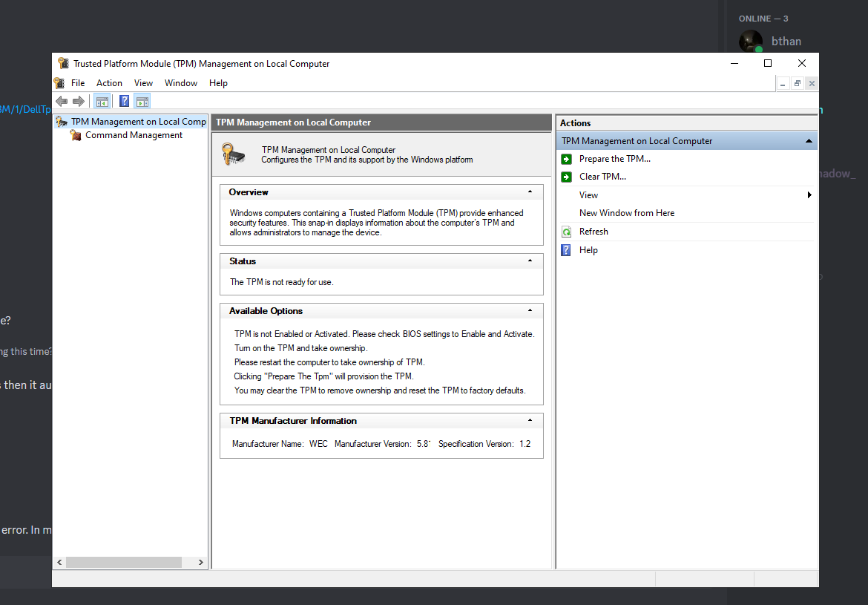Click 'Please restart the computer to take ownership' text
Viewport: 868px width, 605px height.
[x=329, y=362]
